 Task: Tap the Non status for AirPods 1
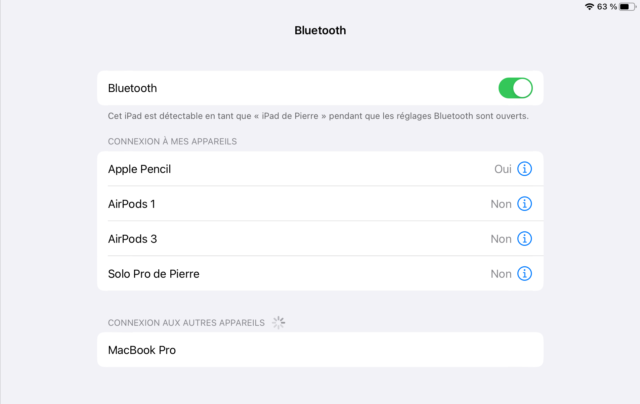pyautogui.click(x=501, y=204)
